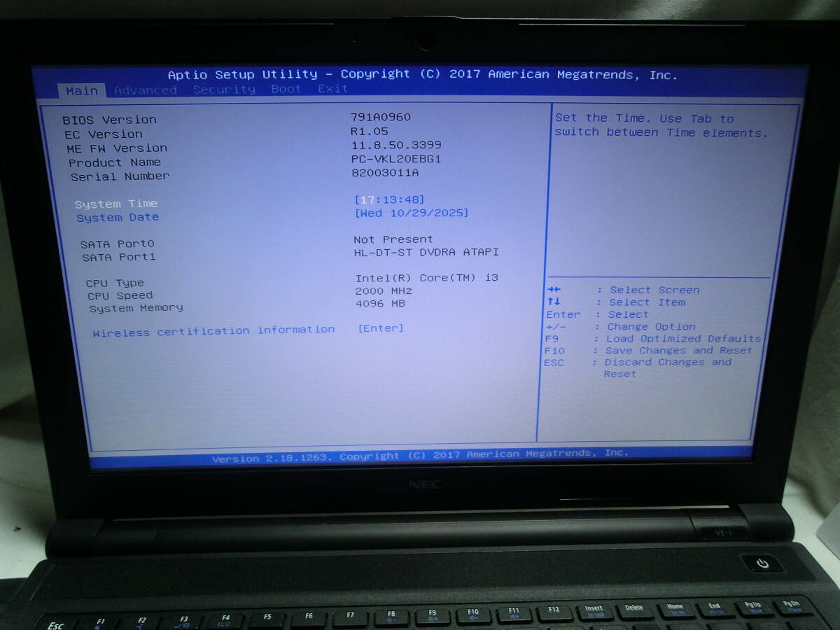The height and width of the screenshot is (630, 840).
Task: Click the Enter Select hint
Action: tap(597, 315)
